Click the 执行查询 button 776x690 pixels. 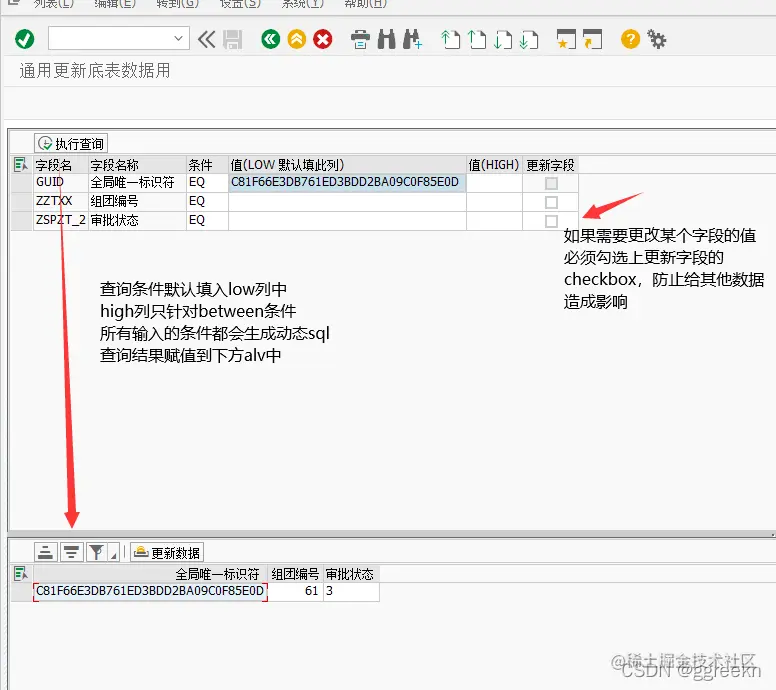(x=71, y=144)
